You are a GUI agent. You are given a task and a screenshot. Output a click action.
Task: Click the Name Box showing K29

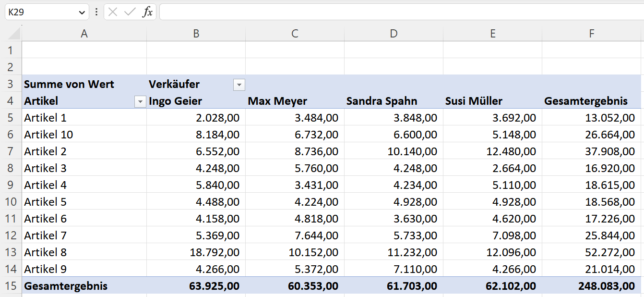[47, 12]
